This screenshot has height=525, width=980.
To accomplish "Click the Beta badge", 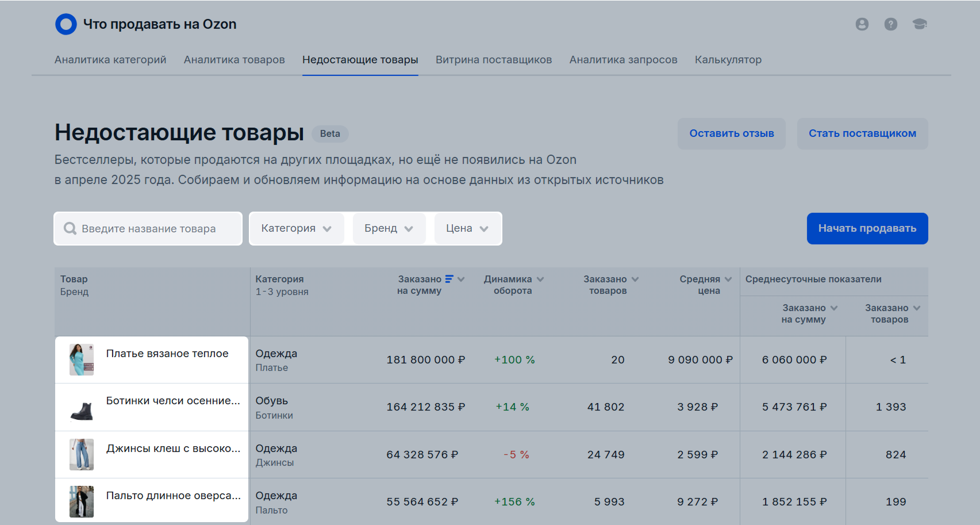I will [330, 133].
